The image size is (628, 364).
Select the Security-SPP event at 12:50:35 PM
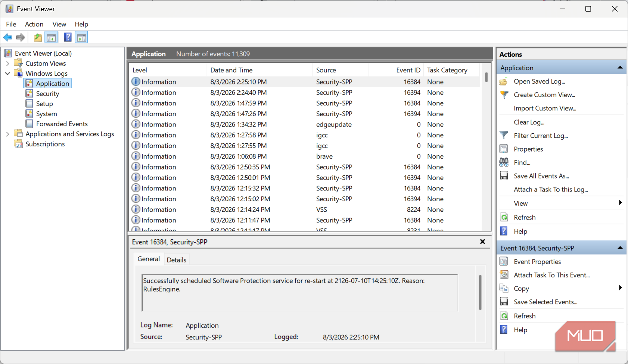305,167
